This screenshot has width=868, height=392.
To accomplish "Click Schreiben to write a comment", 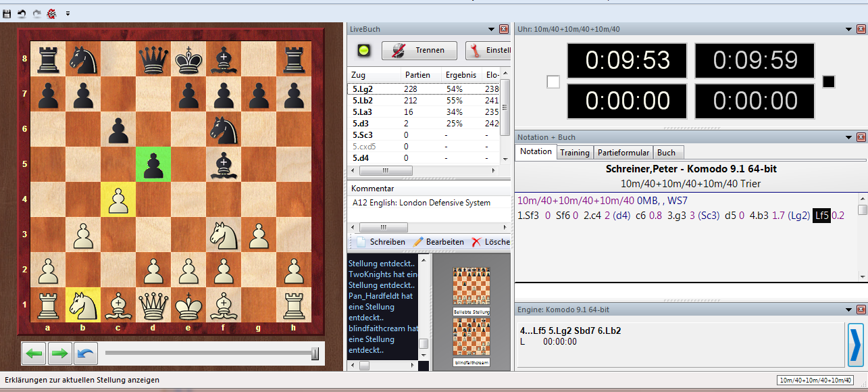I will 381,242.
